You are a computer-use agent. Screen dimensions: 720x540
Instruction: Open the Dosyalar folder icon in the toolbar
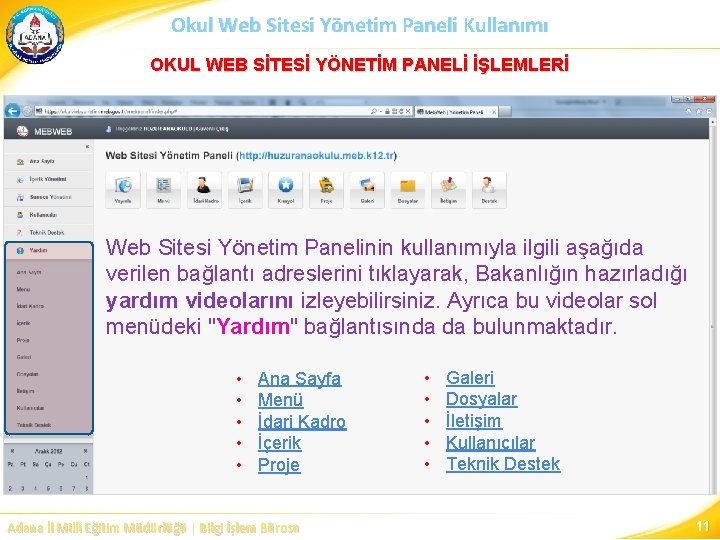coord(408,190)
